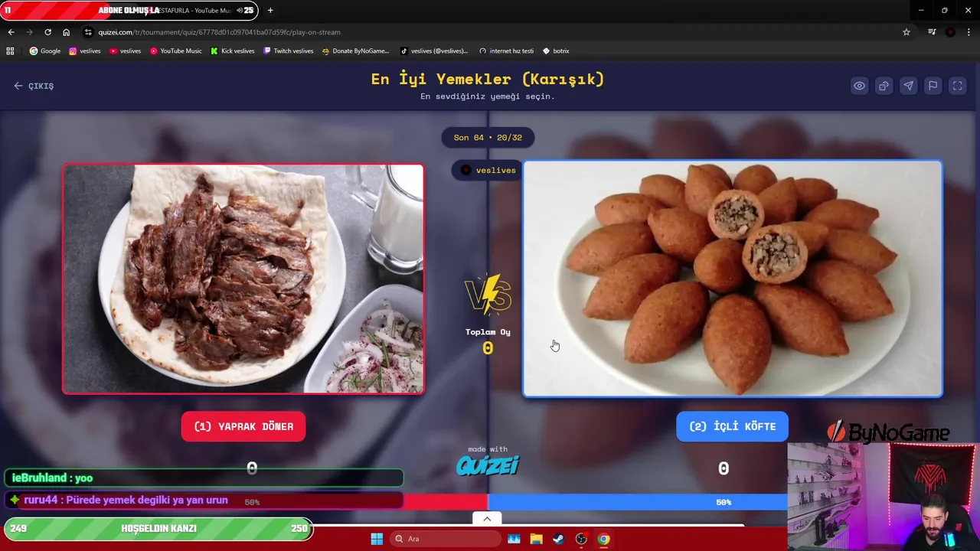
Task: Open Chrome from taskbar
Action: point(603,539)
